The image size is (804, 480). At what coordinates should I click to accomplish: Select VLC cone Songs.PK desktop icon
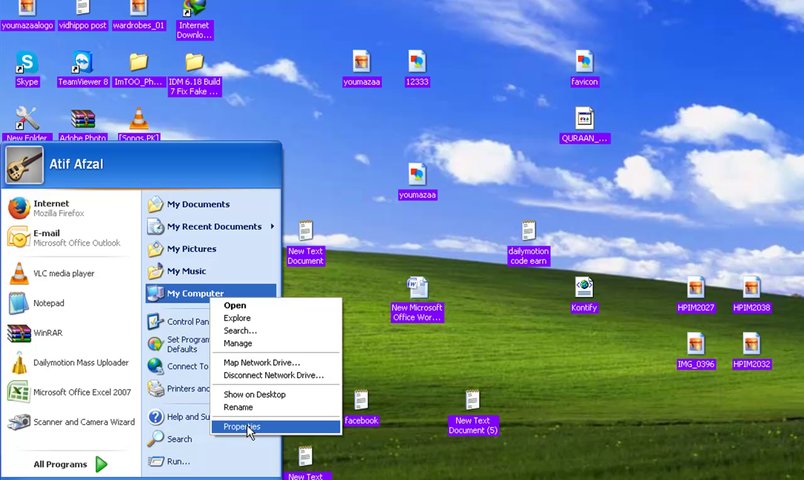tap(138, 119)
